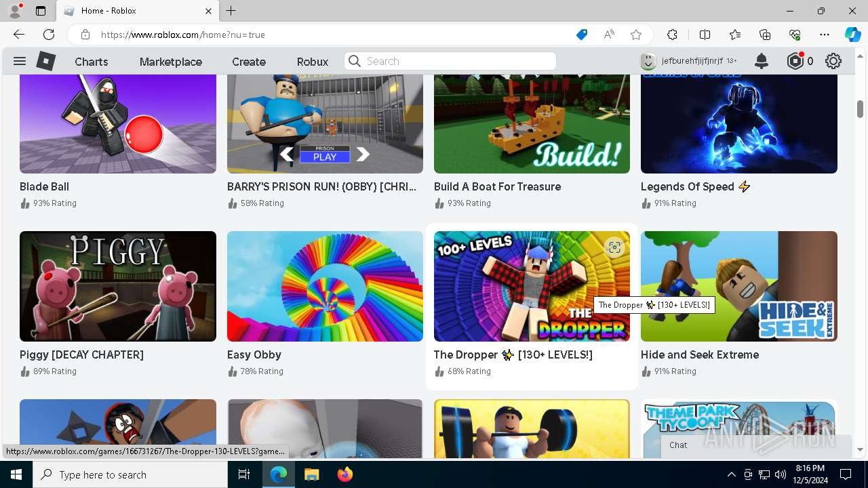Click the user avatar icon
This screenshot has height=488, width=868.
(648, 61)
